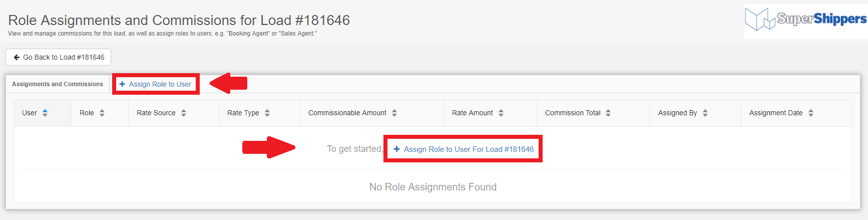Go Back to Load #181646

(x=59, y=57)
